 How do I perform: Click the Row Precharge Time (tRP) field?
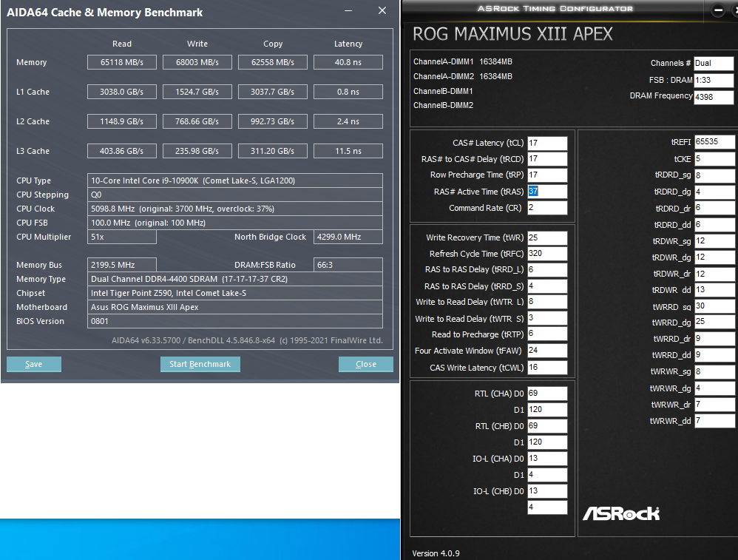pyautogui.click(x=547, y=175)
